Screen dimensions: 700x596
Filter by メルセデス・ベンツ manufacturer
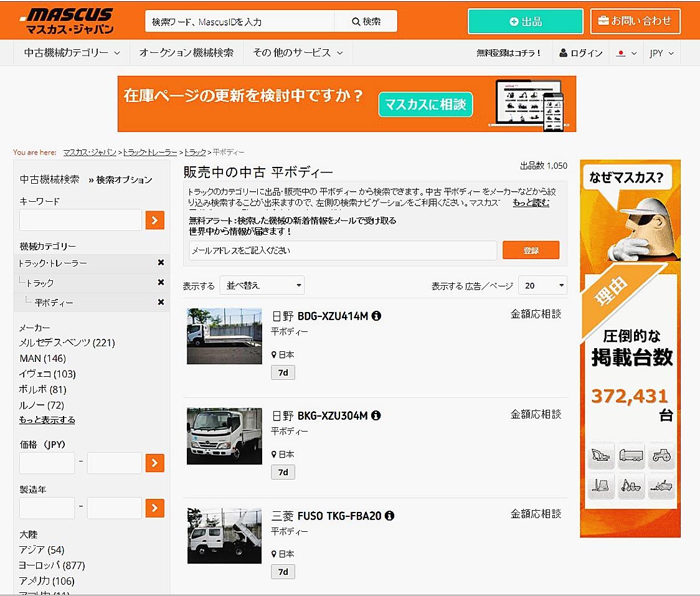click(x=67, y=343)
